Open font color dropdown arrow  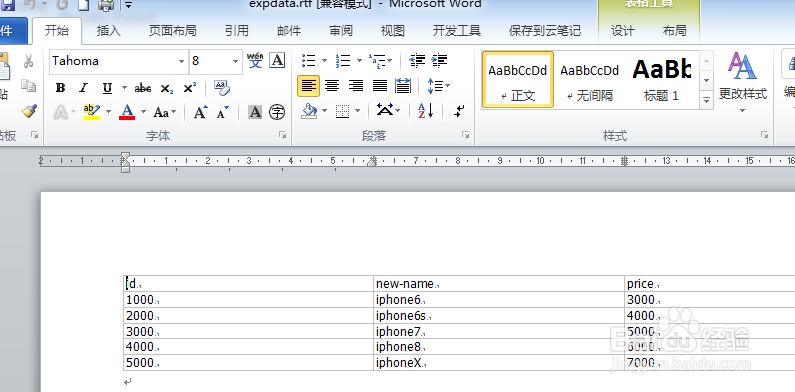point(143,112)
